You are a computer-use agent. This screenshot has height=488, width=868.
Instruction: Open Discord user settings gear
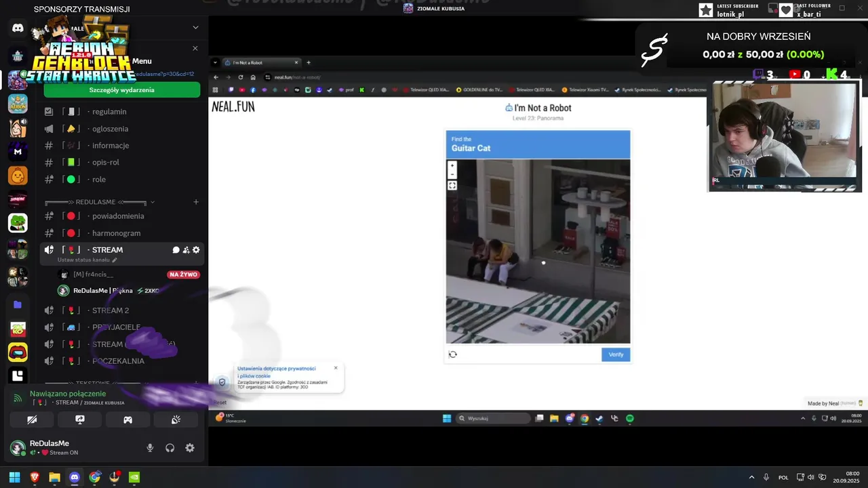190,448
